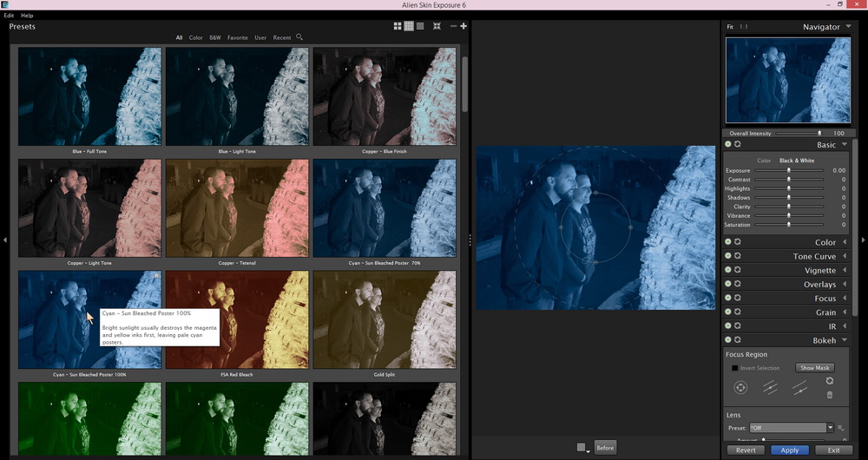Image resolution: width=868 pixels, height=460 pixels.
Task: Open the Edit menu
Action: [x=9, y=16]
